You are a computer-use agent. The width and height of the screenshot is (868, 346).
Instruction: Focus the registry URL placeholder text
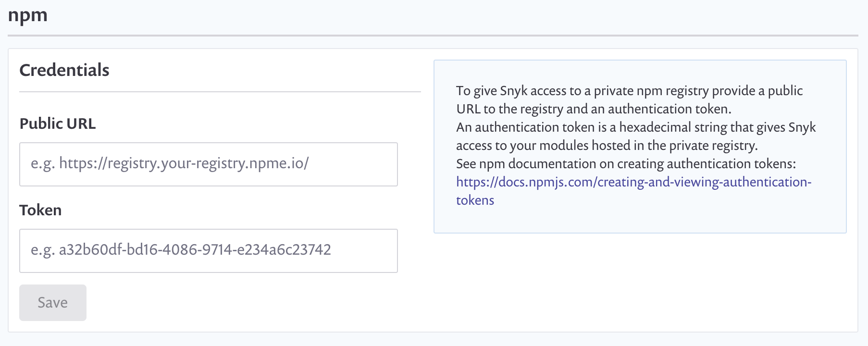(171, 164)
